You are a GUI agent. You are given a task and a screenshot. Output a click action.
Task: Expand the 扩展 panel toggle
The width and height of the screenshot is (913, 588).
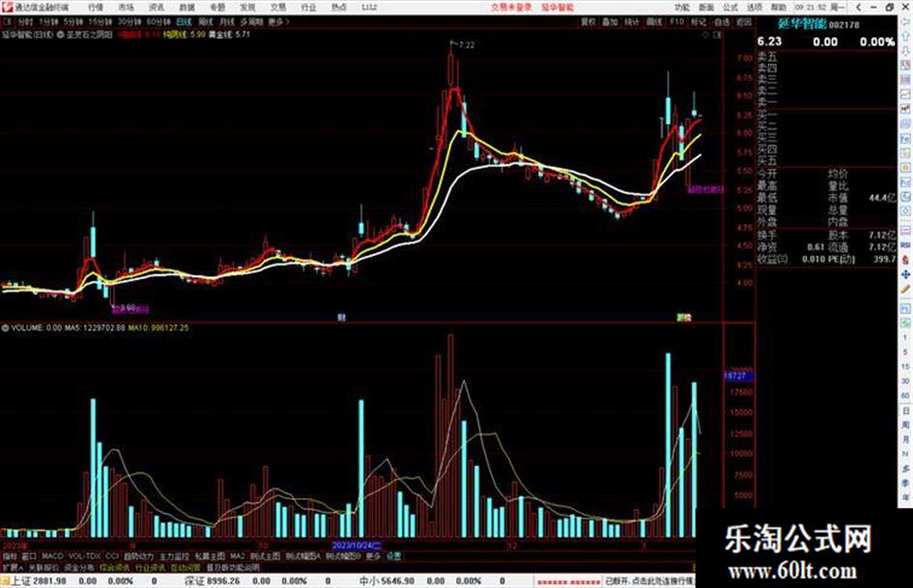[x=13, y=567]
